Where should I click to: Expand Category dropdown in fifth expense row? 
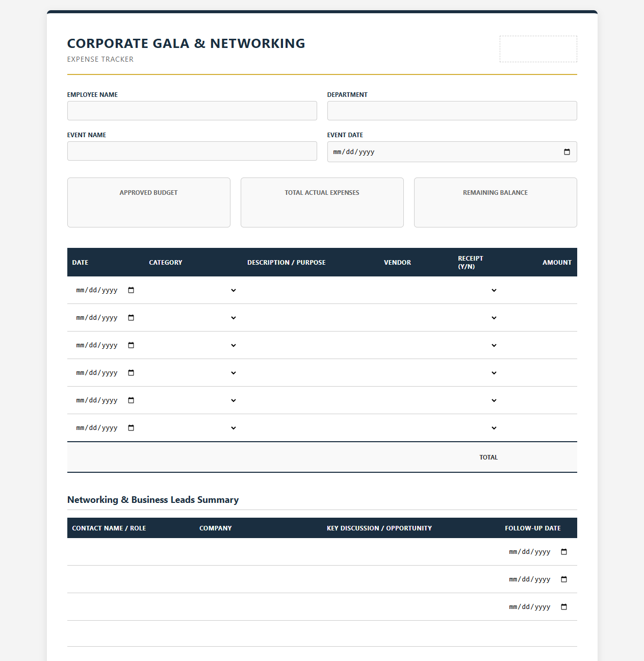(193, 400)
